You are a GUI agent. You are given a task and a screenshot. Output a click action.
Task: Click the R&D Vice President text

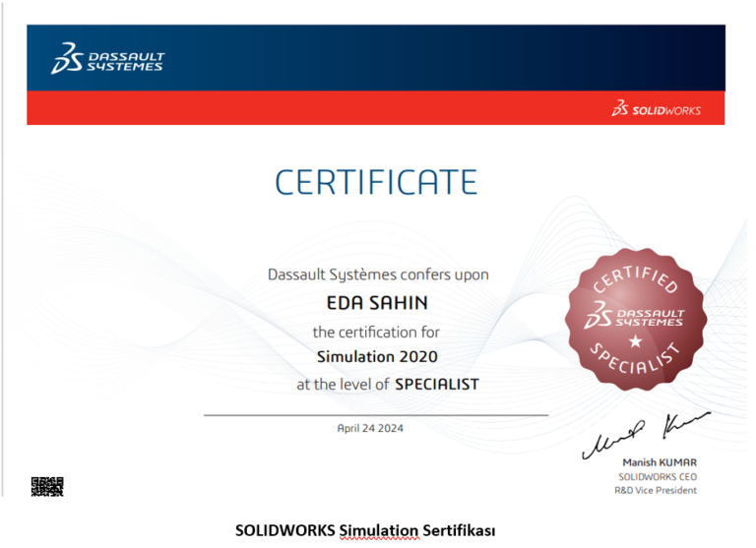pos(656,490)
